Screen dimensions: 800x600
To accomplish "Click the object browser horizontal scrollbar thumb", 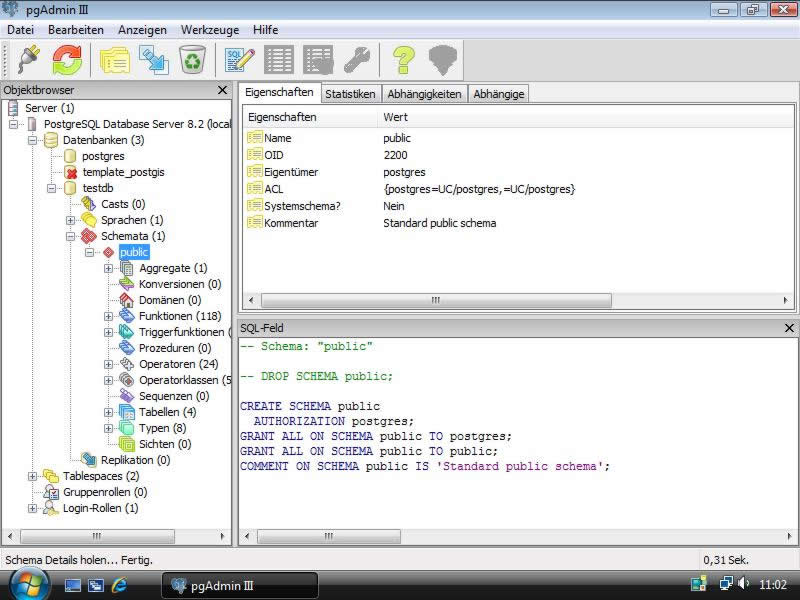I will pos(97,536).
